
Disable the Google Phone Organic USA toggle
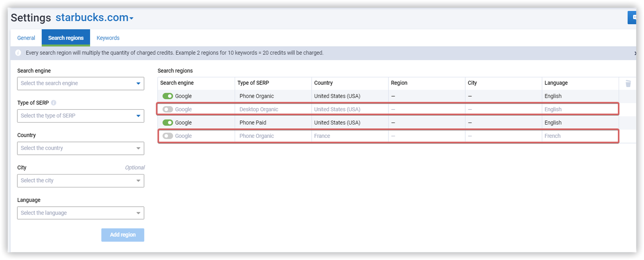pos(168,96)
